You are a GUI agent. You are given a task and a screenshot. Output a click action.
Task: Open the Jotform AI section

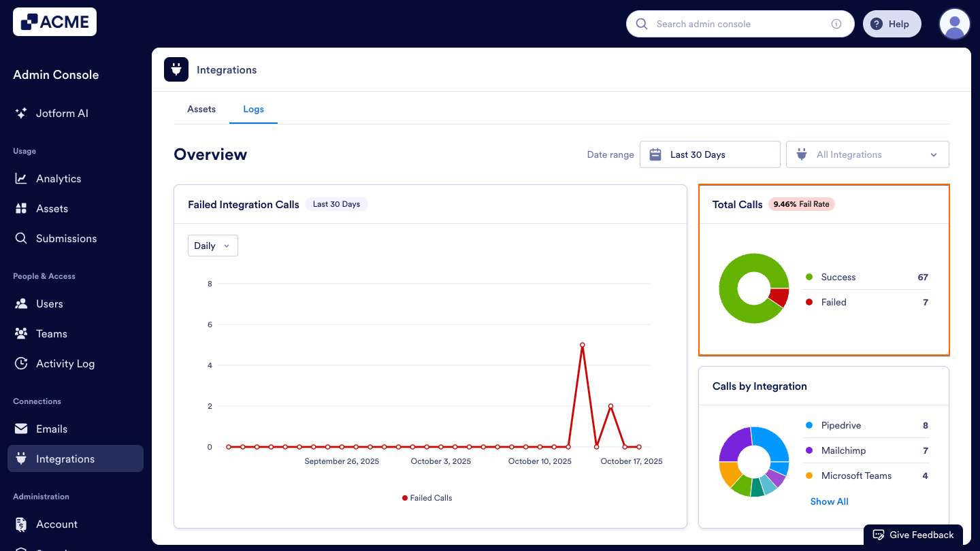click(x=20, y=113)
